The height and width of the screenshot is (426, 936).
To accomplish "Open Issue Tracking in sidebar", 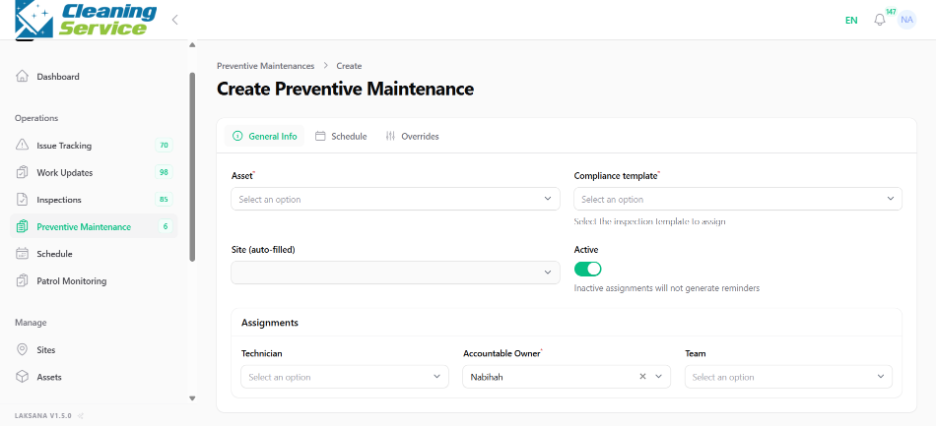I will (94, 145).
